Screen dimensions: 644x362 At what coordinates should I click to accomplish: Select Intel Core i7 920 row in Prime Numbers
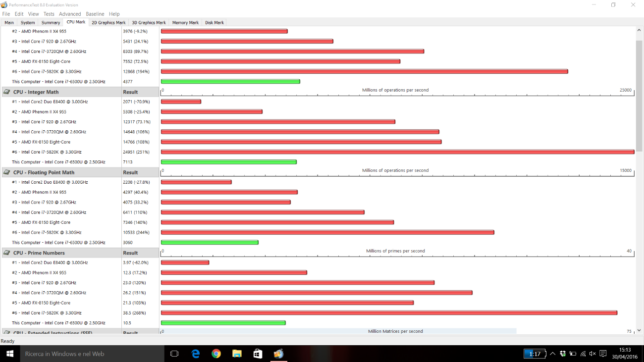(x=44, y=283)
